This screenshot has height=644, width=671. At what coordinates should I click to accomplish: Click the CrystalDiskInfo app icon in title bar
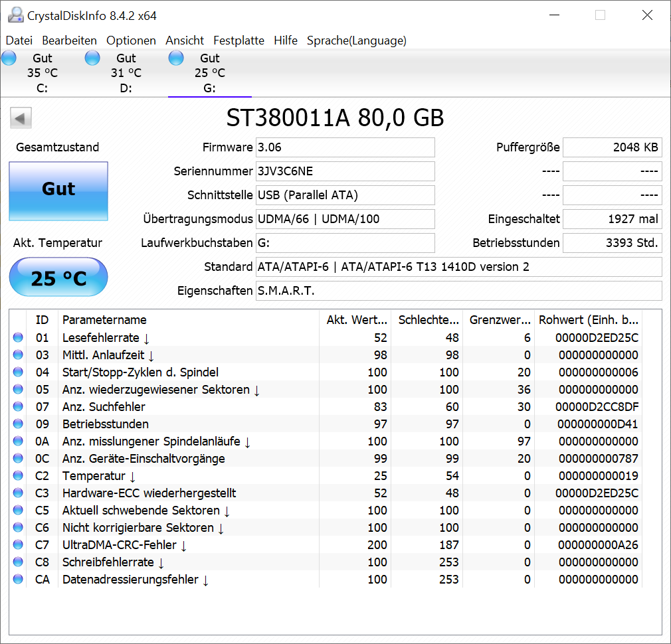pyautogui.click(x=16, y=15)
